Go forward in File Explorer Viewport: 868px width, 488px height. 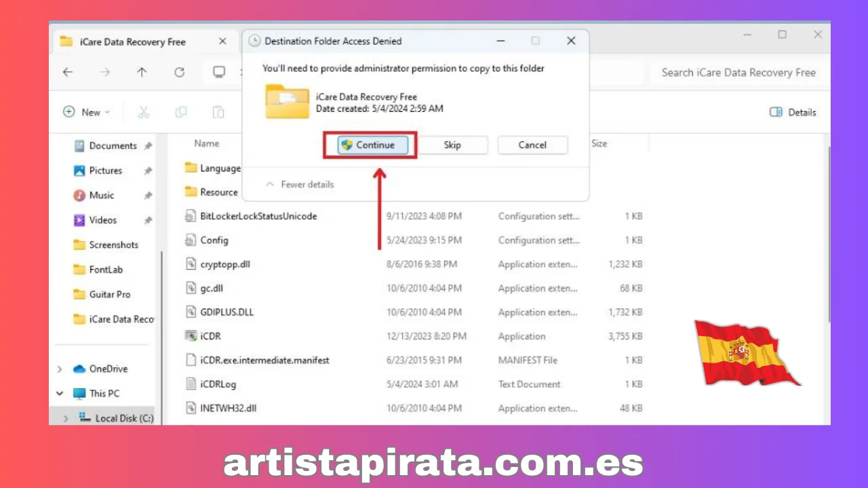104,72
